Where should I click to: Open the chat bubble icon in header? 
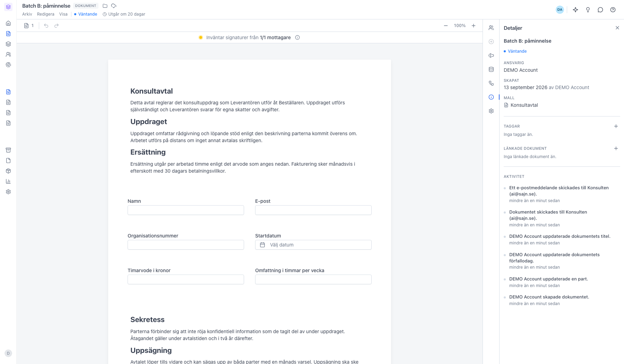click(600, 10)
